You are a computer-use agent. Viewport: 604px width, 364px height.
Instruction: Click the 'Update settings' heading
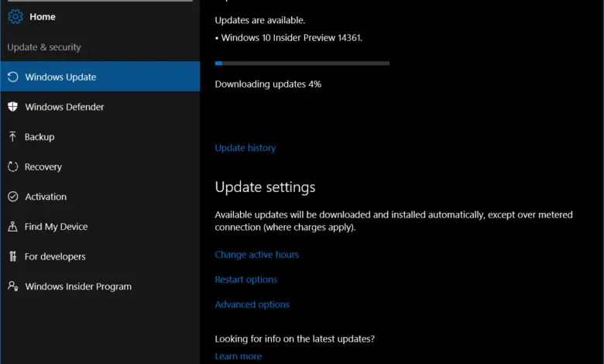tap(265, 187)
